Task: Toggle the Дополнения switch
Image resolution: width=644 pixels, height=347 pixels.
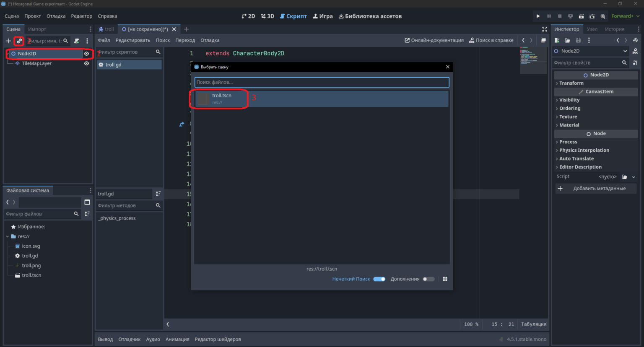Action: pos(428,279)
